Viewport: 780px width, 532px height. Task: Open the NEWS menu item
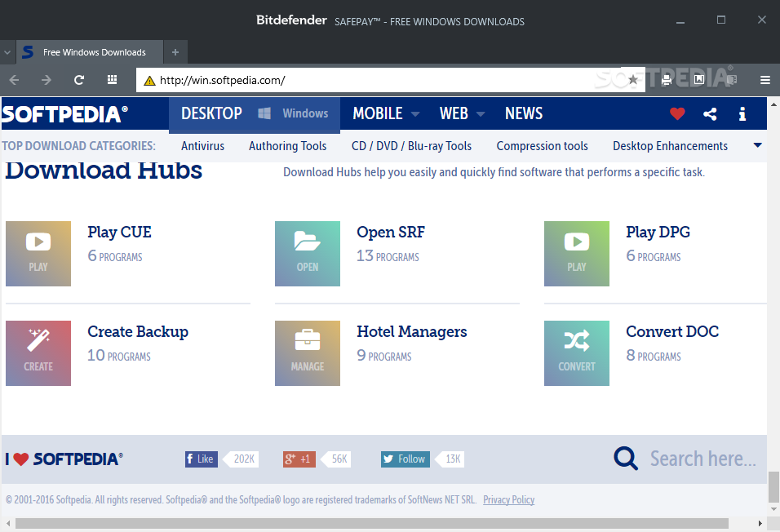523,113
